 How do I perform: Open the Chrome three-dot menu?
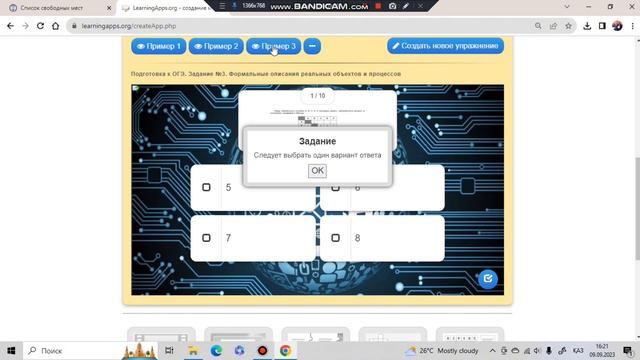[632, 26]
